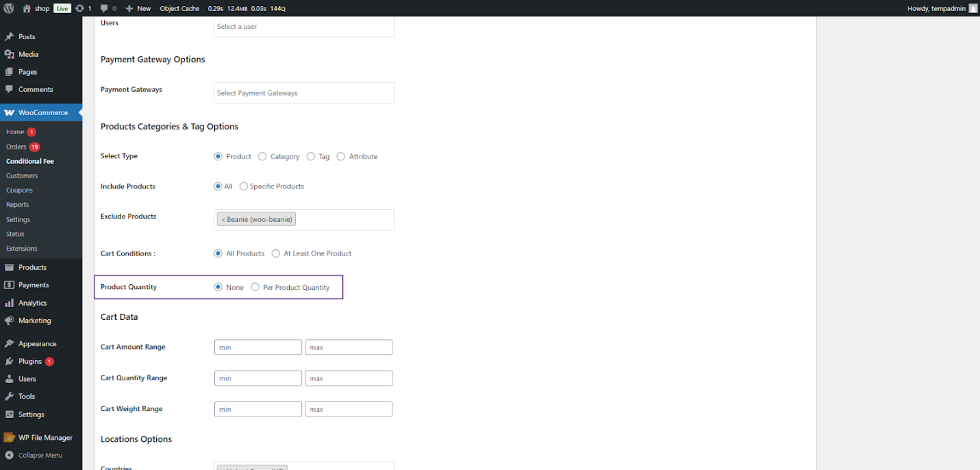Screen dimensions: 980x470
Task: Collapse the admin sidebar menu
Action: (40, 455)
